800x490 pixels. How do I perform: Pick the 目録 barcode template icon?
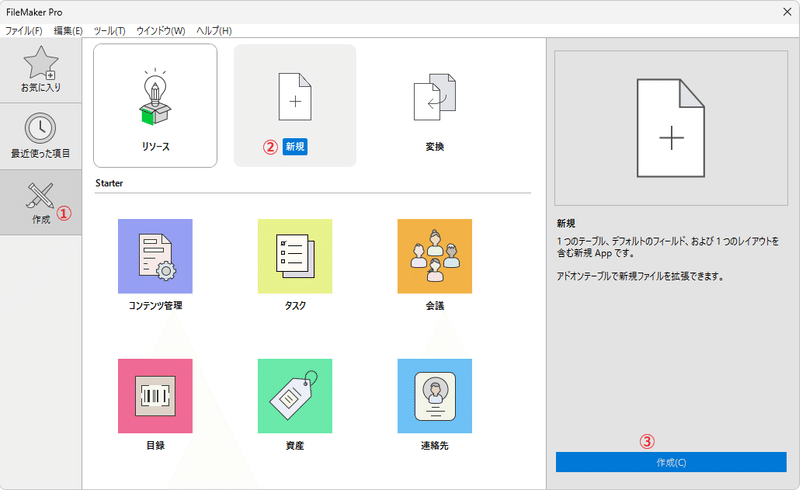coord(155,396)
